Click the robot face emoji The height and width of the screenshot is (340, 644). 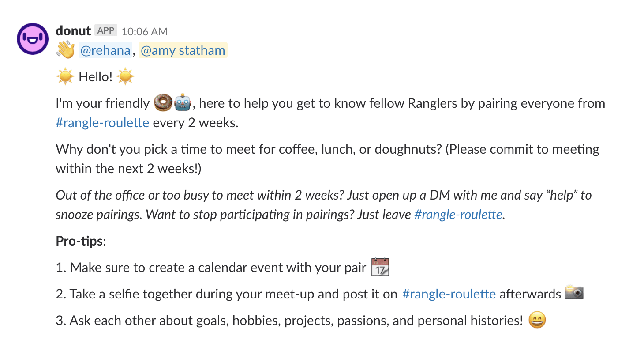click(x=183, y=103)
